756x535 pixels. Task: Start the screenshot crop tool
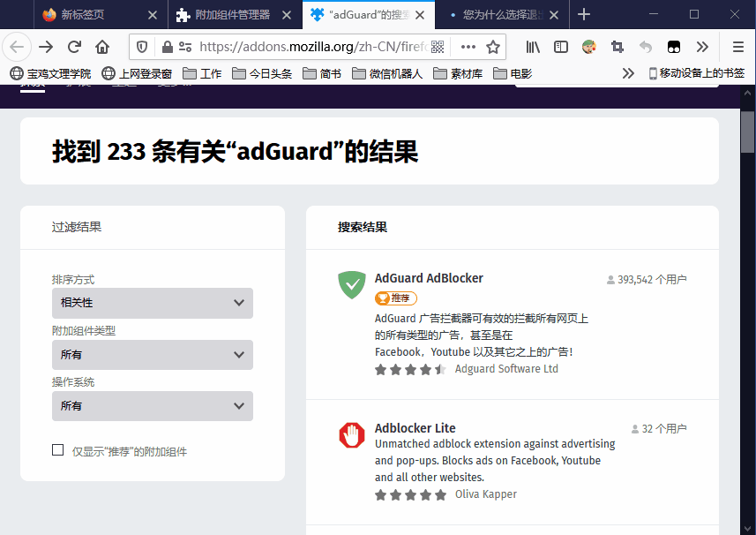(x=618, y=47)
